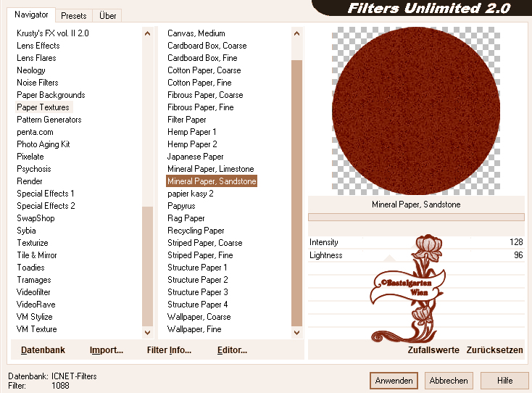Select Cardboard Box, Coarse filter
The height and width of the screenshot is (393, 532).
(x=207, y=46)
